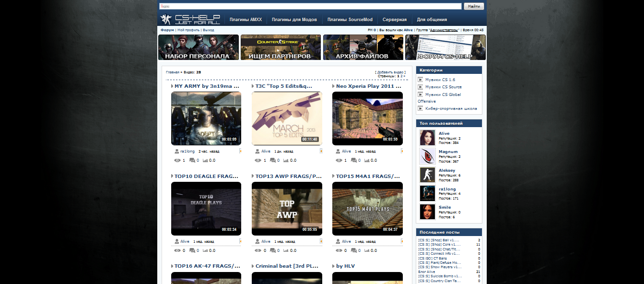Click orange arrow icon on T3C info row
This screenshot has height=284, width=644.
coord(321,151)
